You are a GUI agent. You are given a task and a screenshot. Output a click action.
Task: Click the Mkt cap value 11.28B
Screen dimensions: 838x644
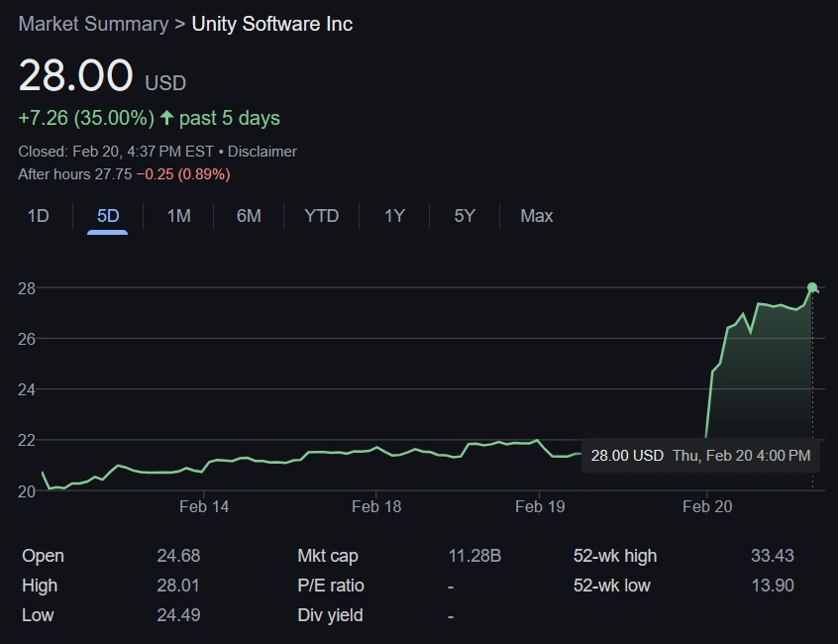474,556
